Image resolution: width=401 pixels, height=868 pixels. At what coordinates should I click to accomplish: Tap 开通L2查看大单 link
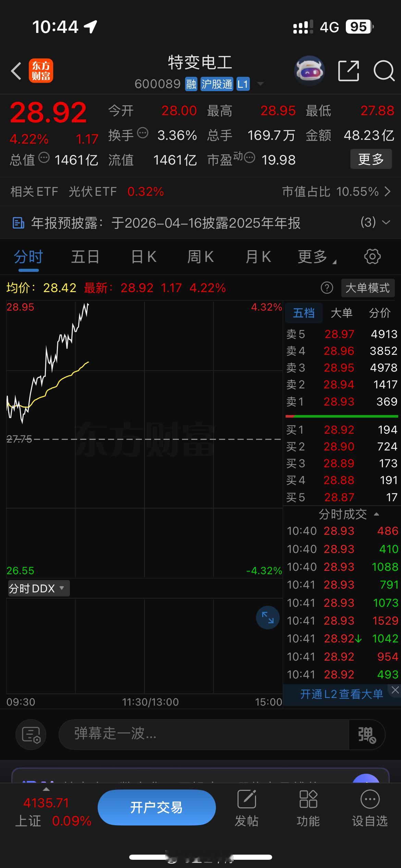coord(341,694)
